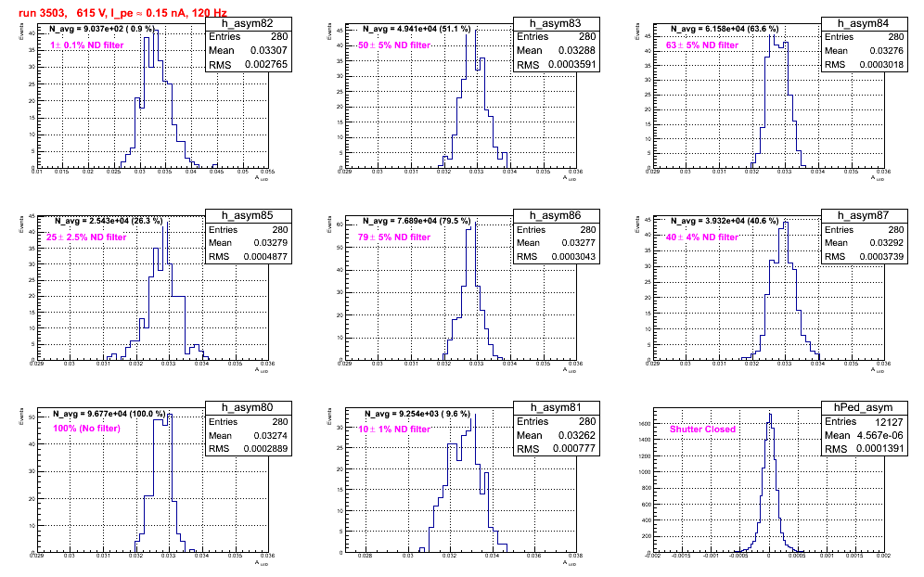
Task: Click the histogram peak in the h_asym80 plot
Action: 170,415
